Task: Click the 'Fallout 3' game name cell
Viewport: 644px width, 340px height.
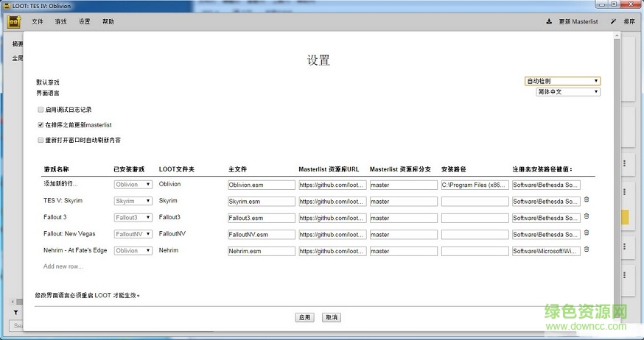Action: point(55,217)
